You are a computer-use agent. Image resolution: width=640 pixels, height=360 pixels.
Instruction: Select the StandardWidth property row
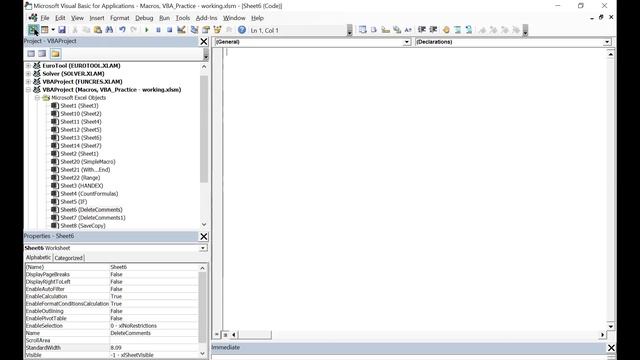click(111, 348)
